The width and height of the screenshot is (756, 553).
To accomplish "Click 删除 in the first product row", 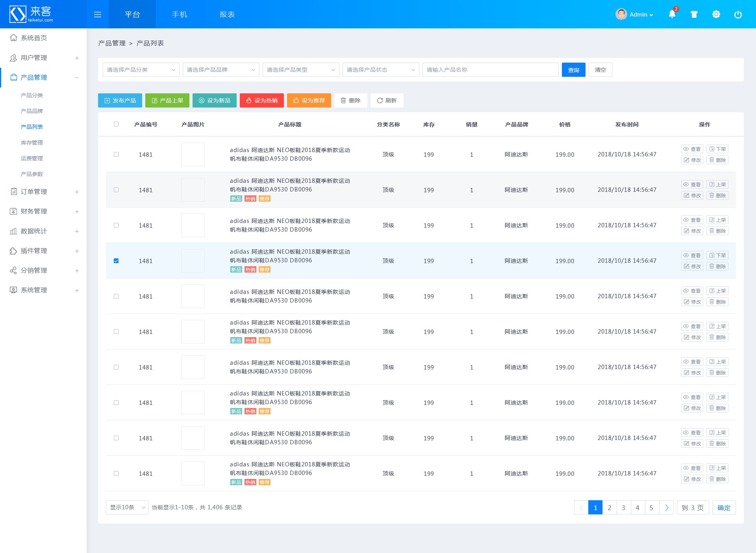I will [x=717, y=160].
